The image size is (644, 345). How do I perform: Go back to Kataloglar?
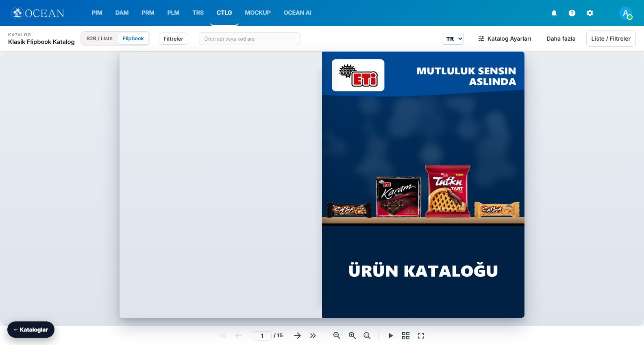coord(31,330)
